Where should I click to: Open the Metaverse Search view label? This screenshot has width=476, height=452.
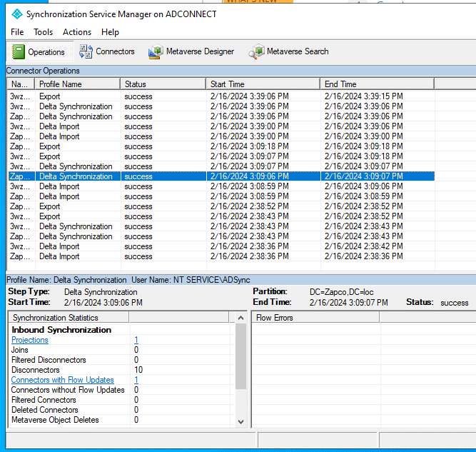(298, 51)
